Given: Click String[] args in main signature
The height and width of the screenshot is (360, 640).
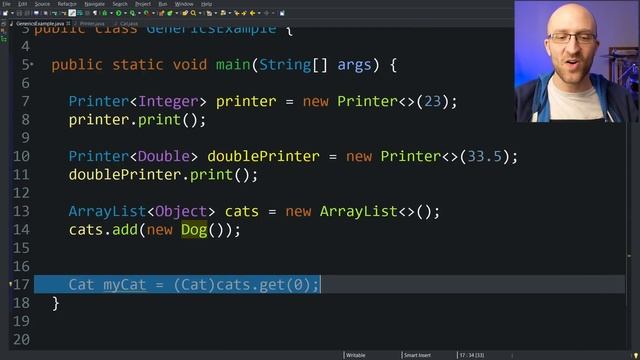Looking at the screenshot, I should coord(315,65).
